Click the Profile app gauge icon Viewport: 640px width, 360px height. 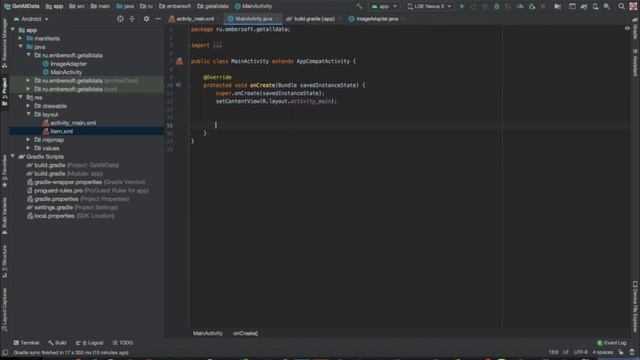coord(520,6)
